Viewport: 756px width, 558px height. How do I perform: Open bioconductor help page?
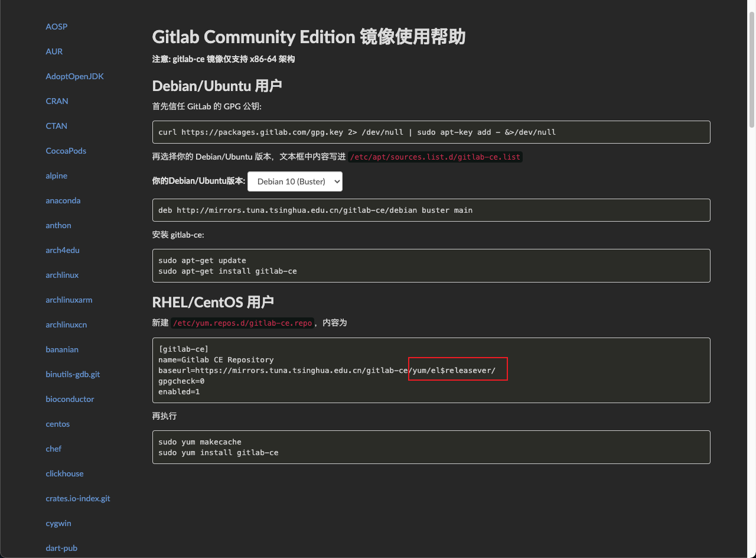[x=70, y=399]
